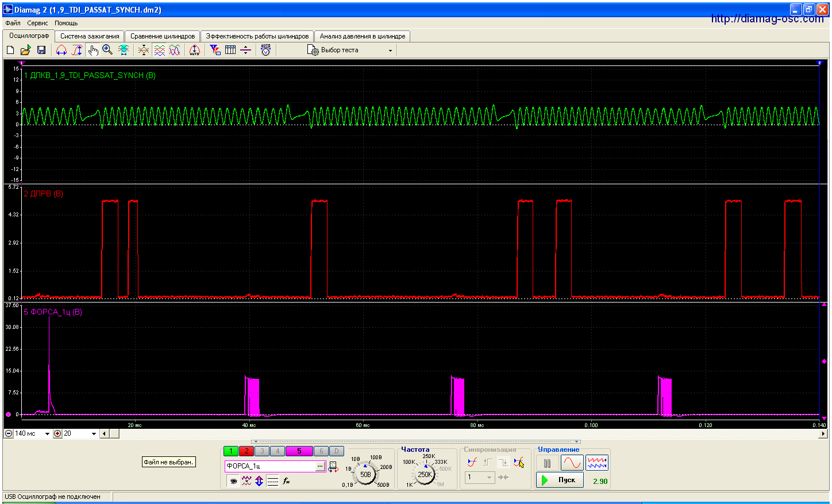Open the sync channel 1 dropdown

pyautogui.click(x=480, y=477)
